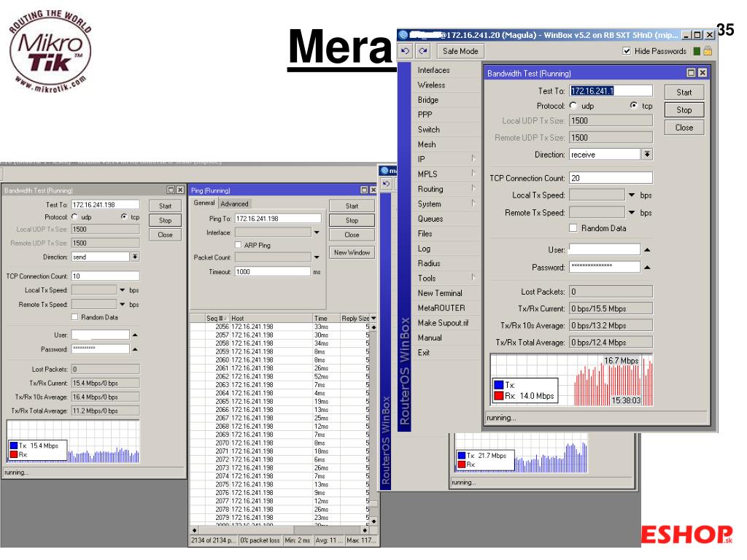
Task: Collapse Password field arrow in right Bandwidth Test
Action: (647, 267)
